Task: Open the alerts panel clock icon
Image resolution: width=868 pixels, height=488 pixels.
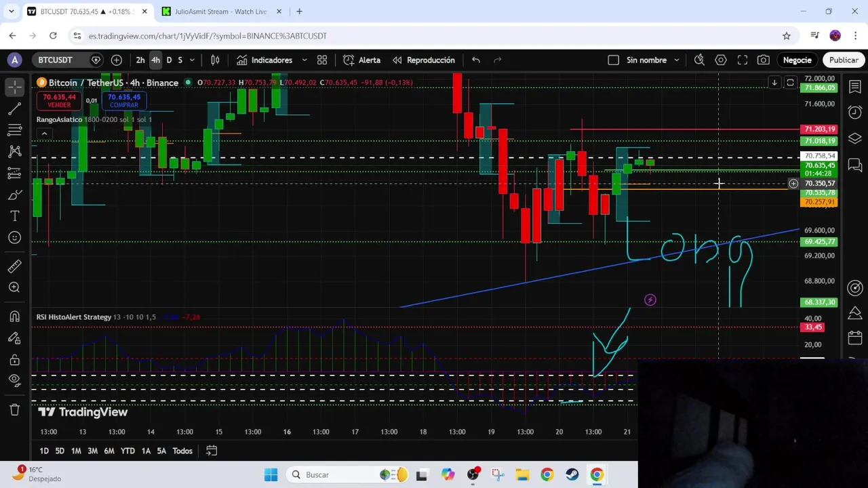Action: point(855,112)
